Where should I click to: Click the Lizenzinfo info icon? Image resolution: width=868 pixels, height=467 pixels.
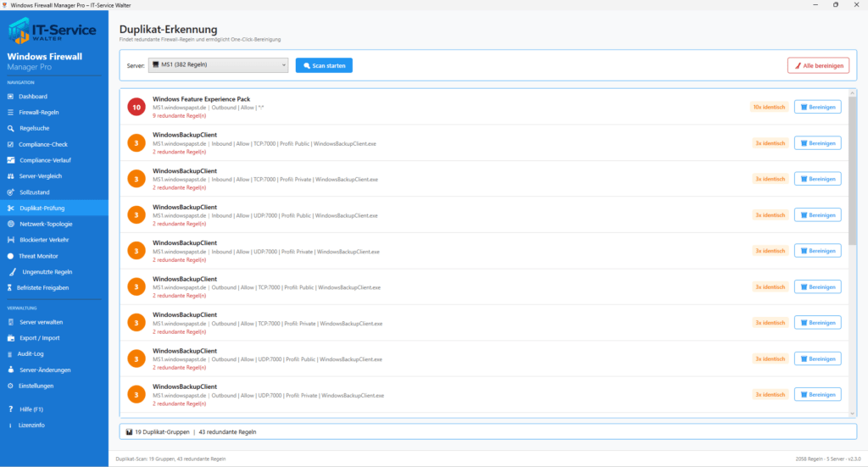(10, 425)
